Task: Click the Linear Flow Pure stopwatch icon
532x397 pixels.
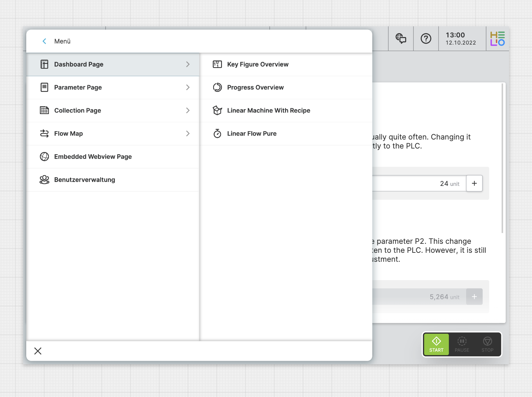Action: pos(217,133)
